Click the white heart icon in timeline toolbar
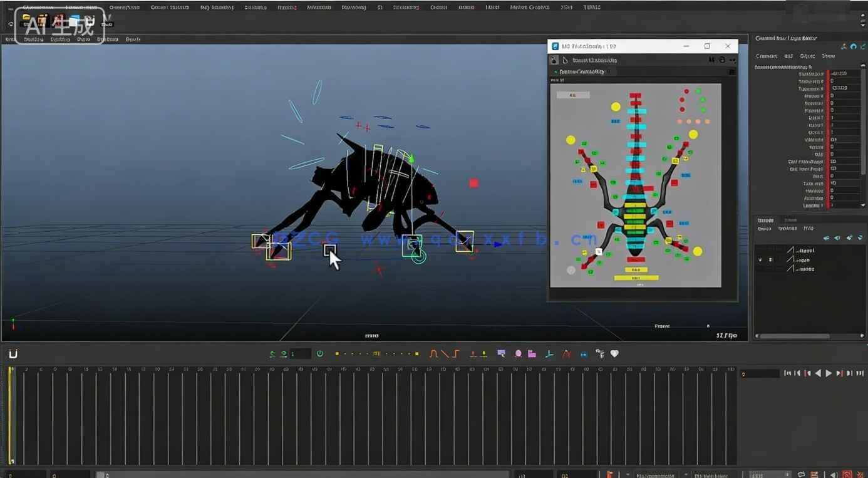The image size is (868, 478). pos(614,354)
